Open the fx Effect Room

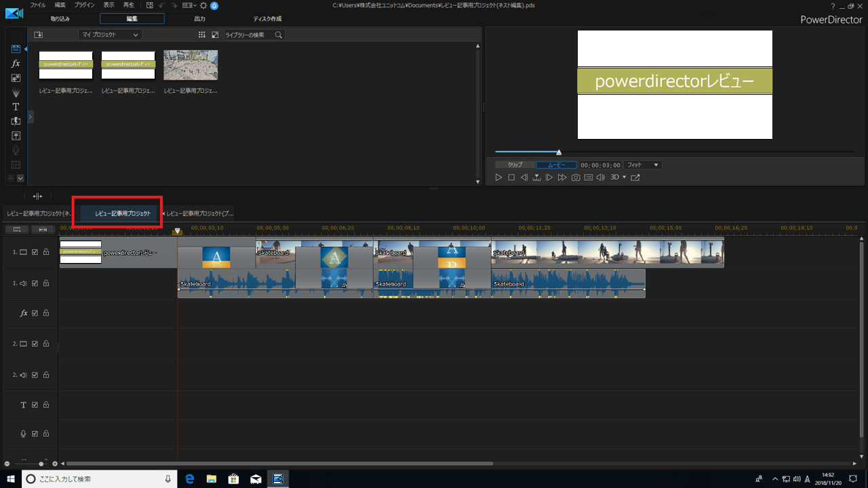(x=16, y=64)
